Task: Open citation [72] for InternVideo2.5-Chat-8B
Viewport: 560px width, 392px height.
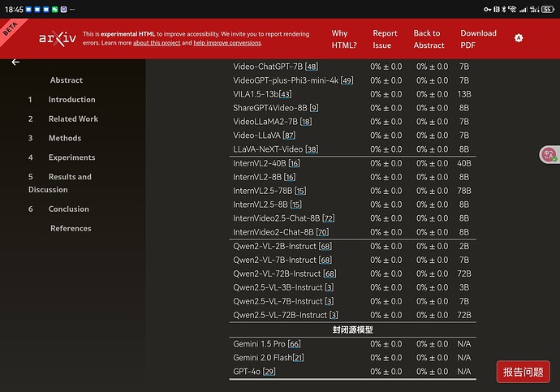Action: tap(329, 218)
